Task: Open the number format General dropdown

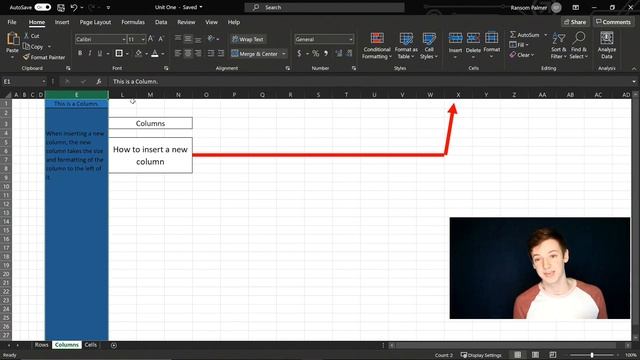Action: coord(351,39)
